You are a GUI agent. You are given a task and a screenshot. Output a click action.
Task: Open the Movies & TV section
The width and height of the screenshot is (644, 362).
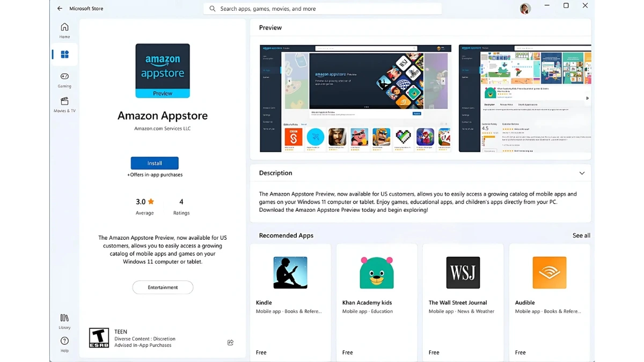pyautogui.click(x=64, y=105)
